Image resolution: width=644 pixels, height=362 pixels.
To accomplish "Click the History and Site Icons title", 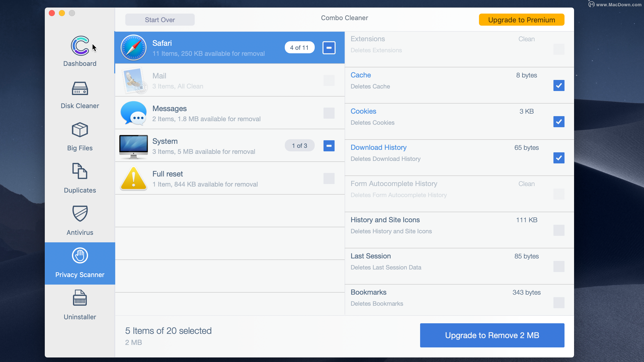I will click(x=385, y=220).
